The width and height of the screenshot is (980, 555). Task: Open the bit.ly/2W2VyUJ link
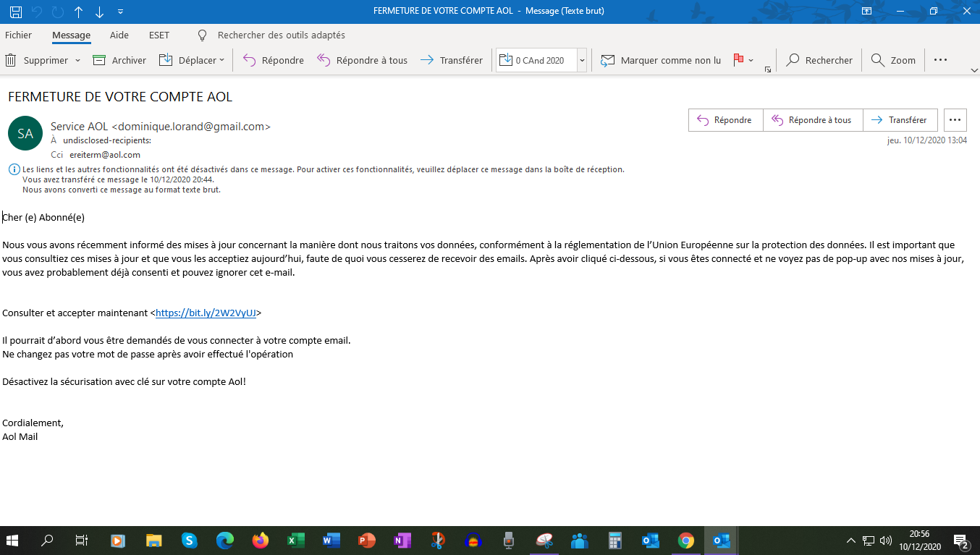[x=206, y=313]
